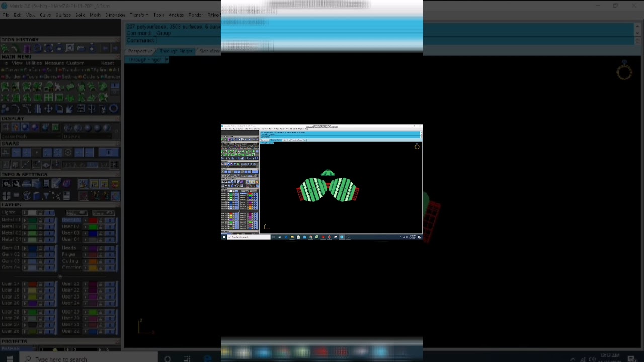Open the Analyze menu in the blurred background

pyautogui.click(x=176, y=15)
